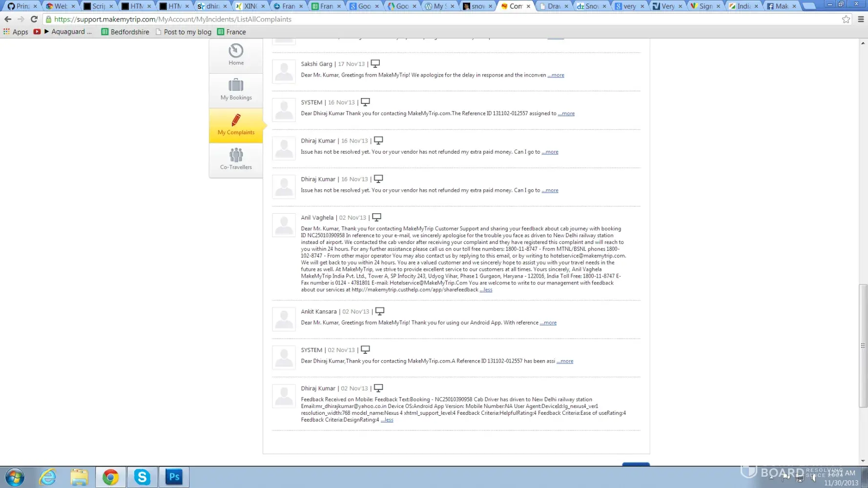Click the Chrome reload page icon

34,19
